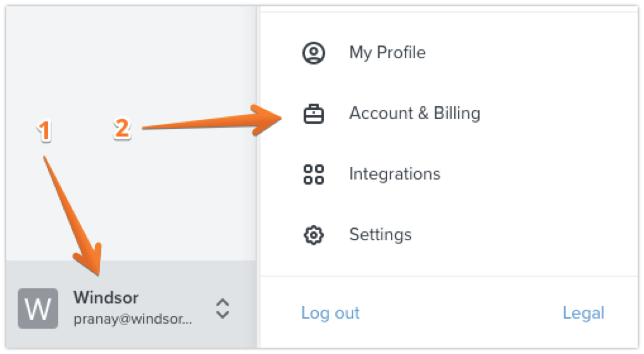Open the Legal link
The width and height of the screenshot is (644, 354).
pyautogui.click(x=583, y=313)
